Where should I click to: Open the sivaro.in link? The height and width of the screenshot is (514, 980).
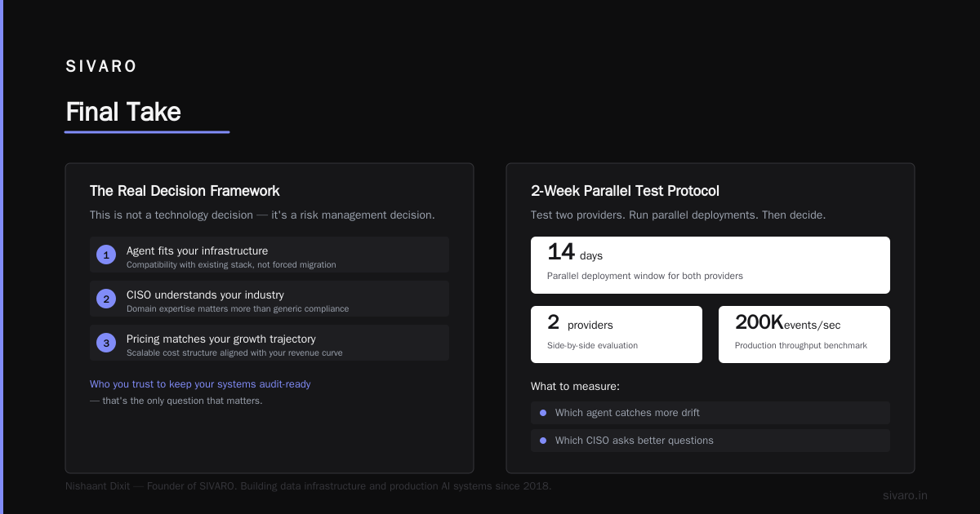pos(905,495)
